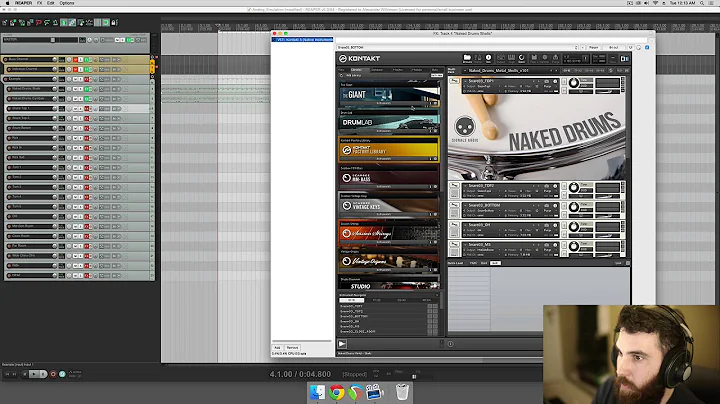The image size is (720, 404).
Task: Open the REAPER menu in the menu bar
Action: coord(23,3)
